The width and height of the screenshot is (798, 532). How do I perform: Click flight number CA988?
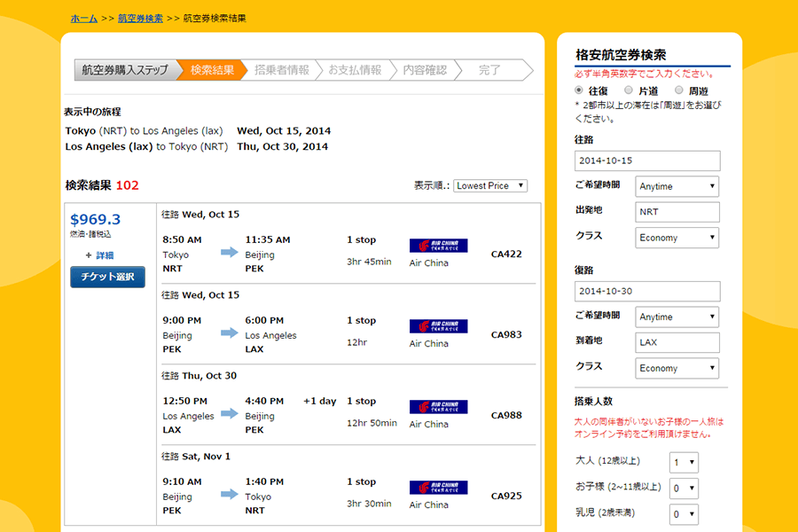click(x=506, y=416)
